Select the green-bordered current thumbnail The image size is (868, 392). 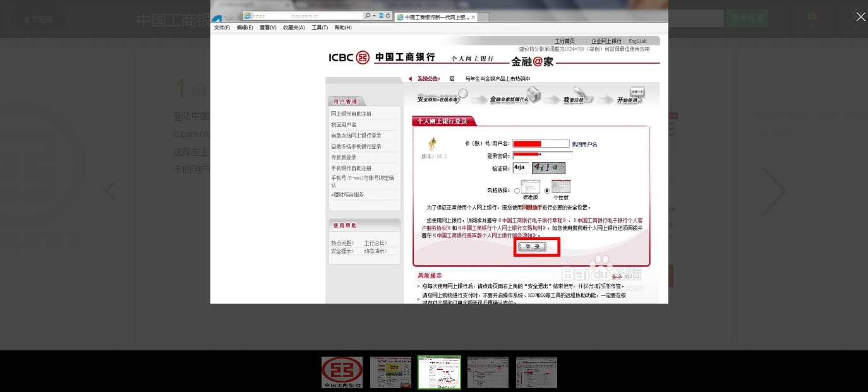point(439,372)
